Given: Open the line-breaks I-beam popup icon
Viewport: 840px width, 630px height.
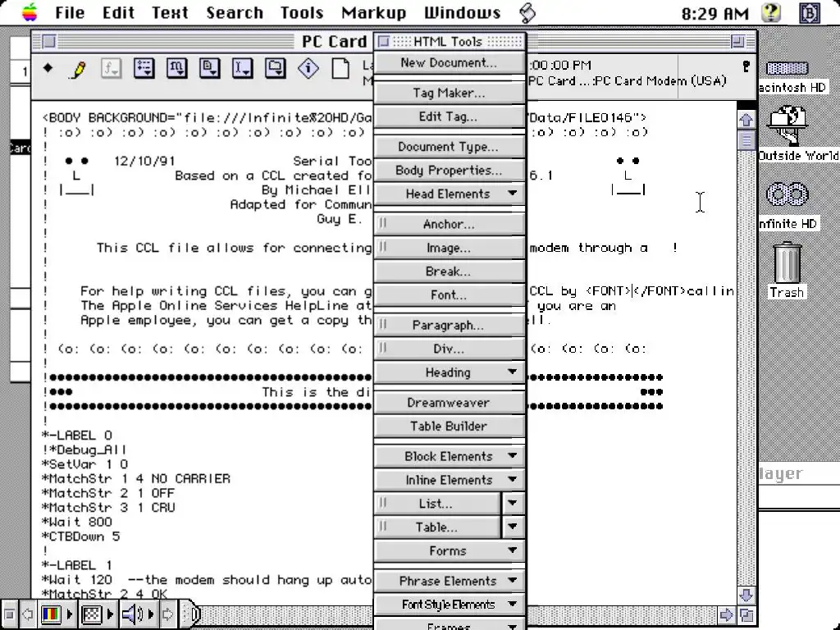Looking at the screenshot, I should [x=242, y=69].
